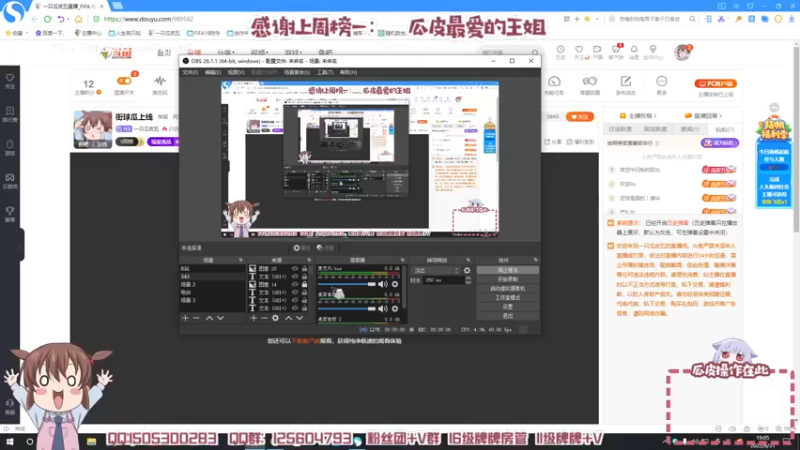The width and height of the screenshot is (800, 450).
Task: Open browser bookmark star dropdown
Action: tap(597, 19)
